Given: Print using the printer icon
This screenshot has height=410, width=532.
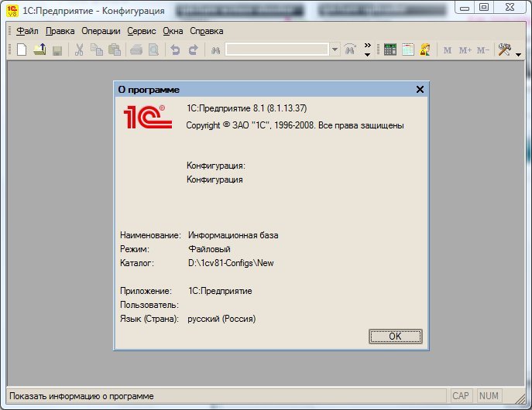Looking at the screenshot, I should [x=136, y=50].
